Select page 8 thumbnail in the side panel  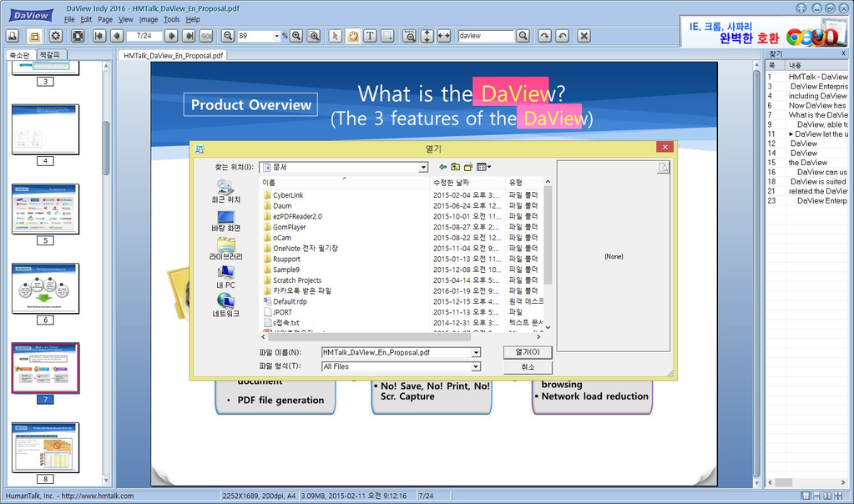[x=46, y=447]
